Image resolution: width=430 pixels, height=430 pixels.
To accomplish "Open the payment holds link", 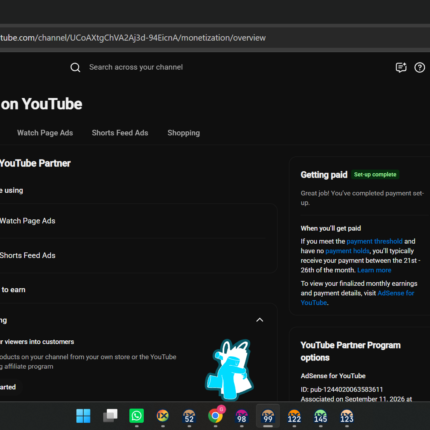I will (x=347, y=251).
